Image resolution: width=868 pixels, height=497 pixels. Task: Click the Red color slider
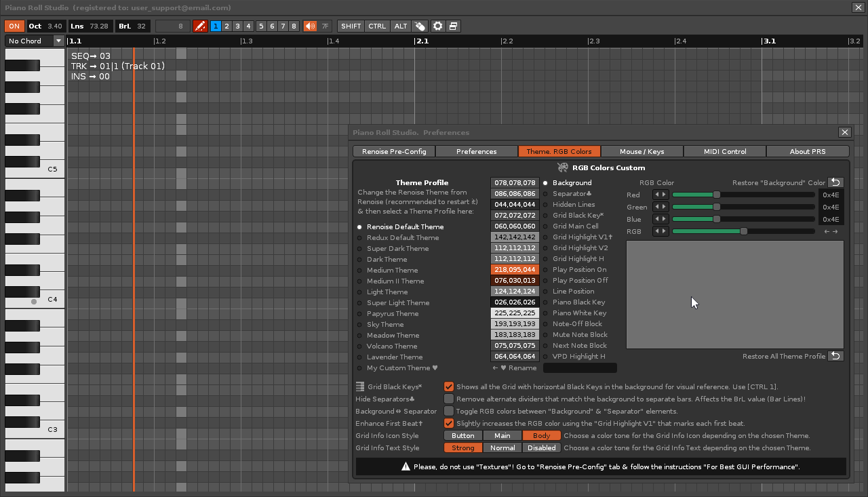click(x=743, y=195)
